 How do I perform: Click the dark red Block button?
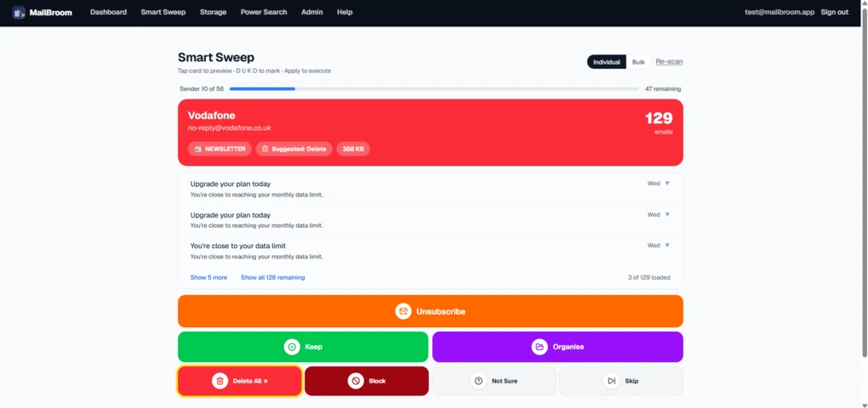click(x=367, y=381)
